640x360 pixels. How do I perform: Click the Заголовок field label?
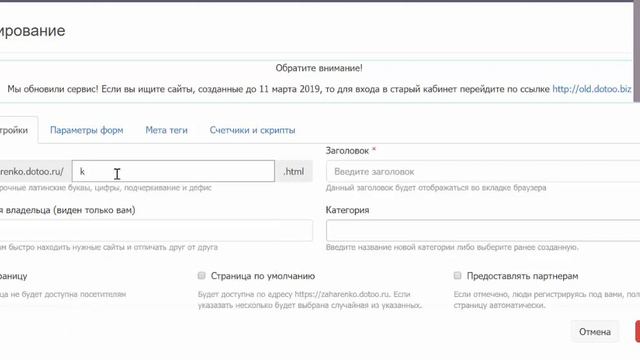(x=347, y=151)
